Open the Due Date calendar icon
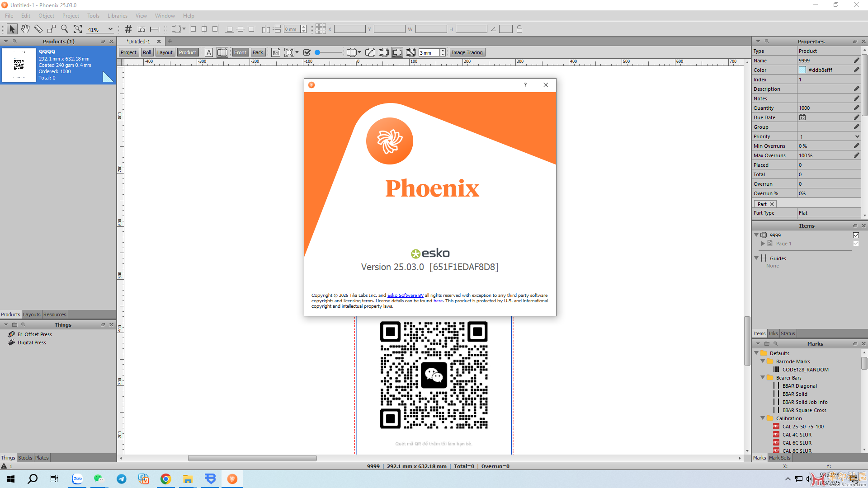Image resolution: width=868 pixels, height=488 pixels. tap(802, 117)
